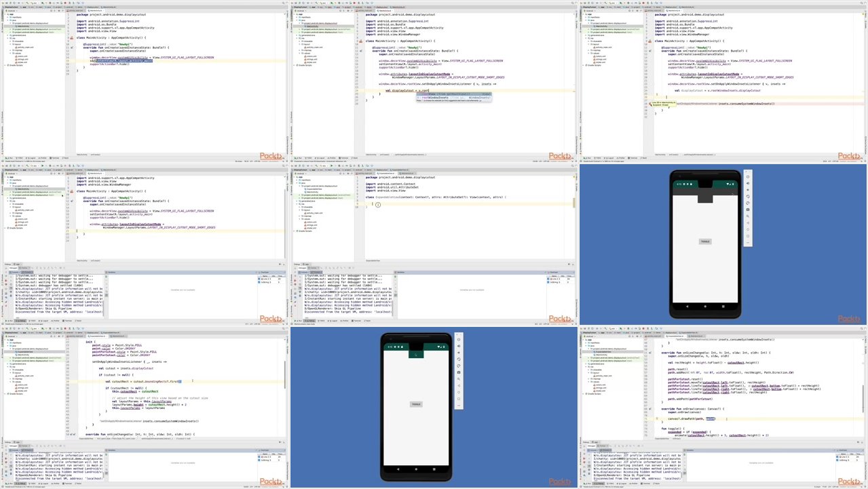The height and width of the screenshot is (489, 868).
Task: Tap Android back button on gray-cutout emulator screen
Action: coord(687,307)
